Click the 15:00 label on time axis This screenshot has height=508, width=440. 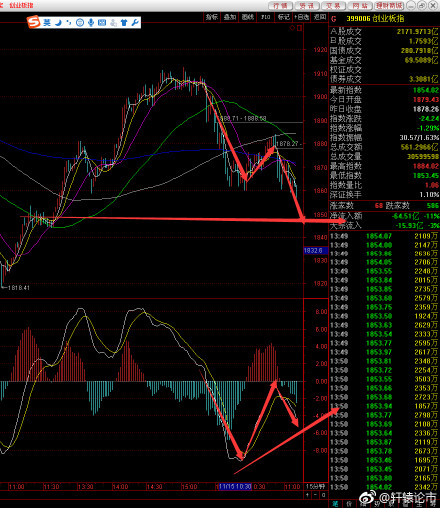click(x=189, y=487)
